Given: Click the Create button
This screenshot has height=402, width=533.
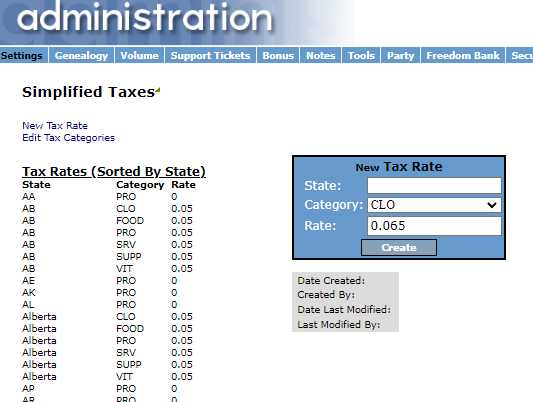Looking at the screenshot, I should coord(399,247).
